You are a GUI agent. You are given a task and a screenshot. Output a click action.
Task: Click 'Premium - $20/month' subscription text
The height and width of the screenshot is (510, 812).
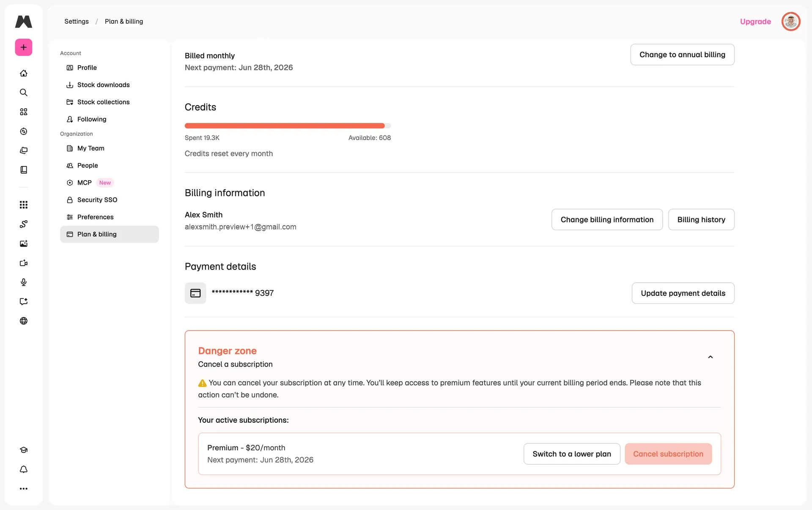point(246,448)
